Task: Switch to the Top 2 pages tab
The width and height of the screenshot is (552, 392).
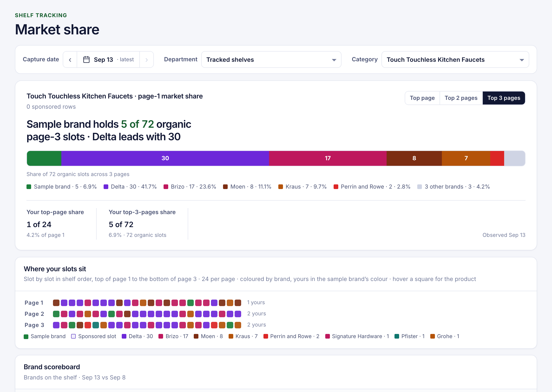Action: (461, 98)
